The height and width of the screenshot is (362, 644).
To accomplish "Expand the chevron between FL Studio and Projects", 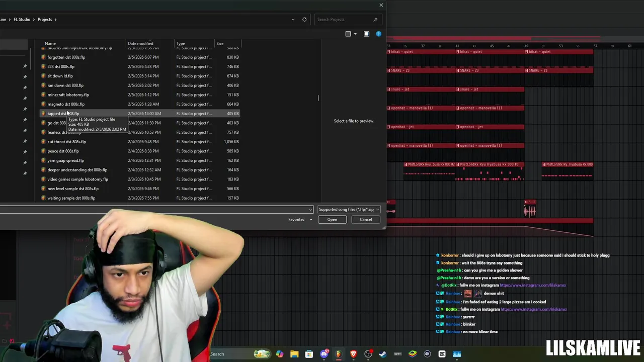I will [34, 19].
